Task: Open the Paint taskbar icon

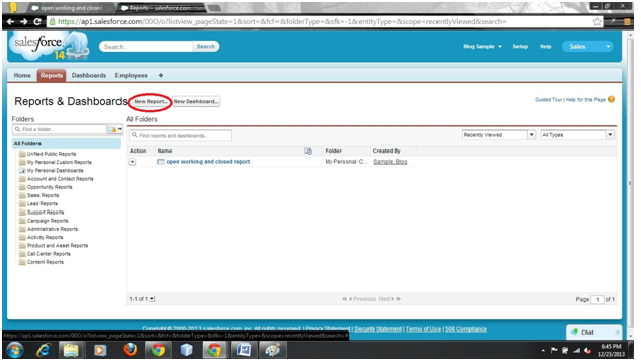Action: click(272, 351)
